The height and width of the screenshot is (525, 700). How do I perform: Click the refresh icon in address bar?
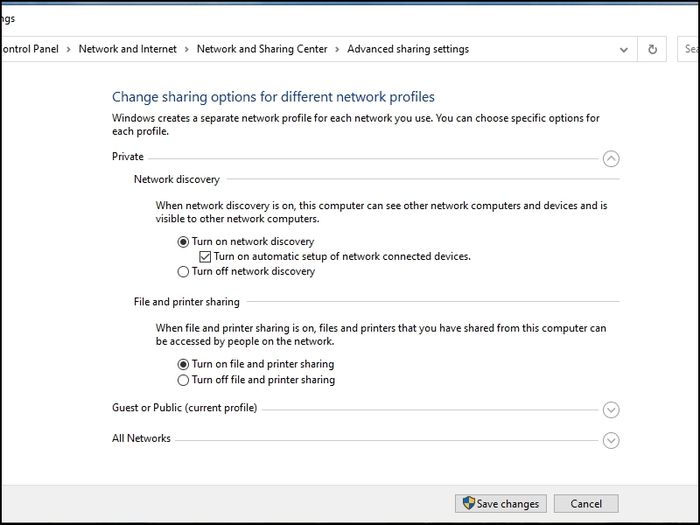point(652,49)
